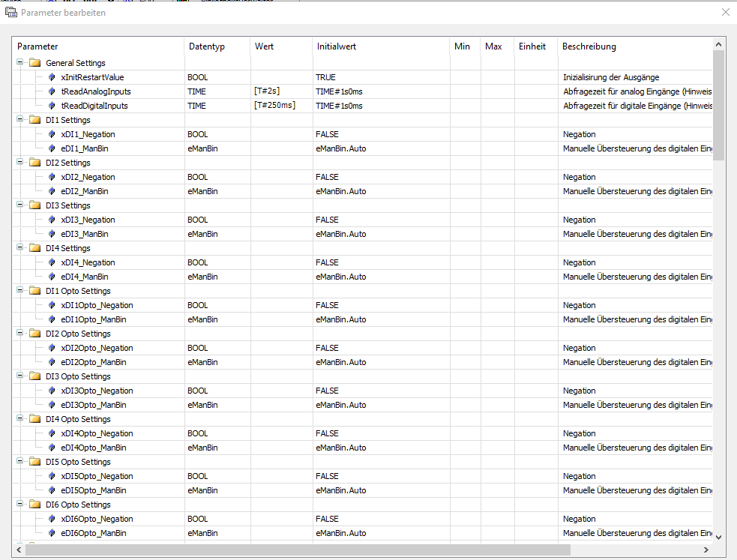Click the vertical scrollbar down arrow
737x560 pixels.
[719, 538]
